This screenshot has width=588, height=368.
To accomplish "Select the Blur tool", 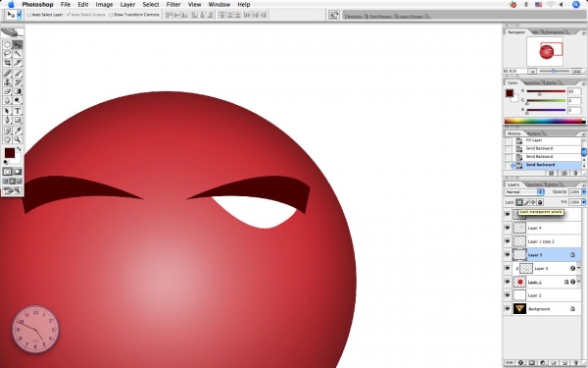I will pyautogui.click(x=7, y=100).
